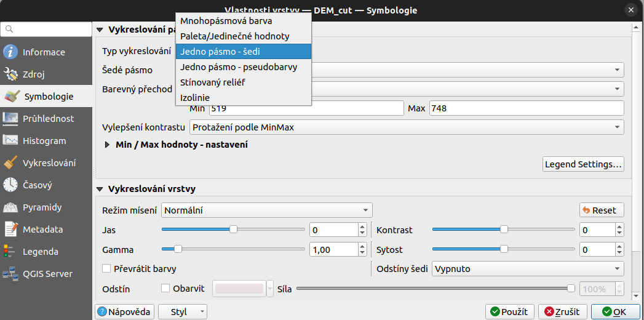Click the search magnifier icon
This screenshot has height=320, width=644.
9,29
